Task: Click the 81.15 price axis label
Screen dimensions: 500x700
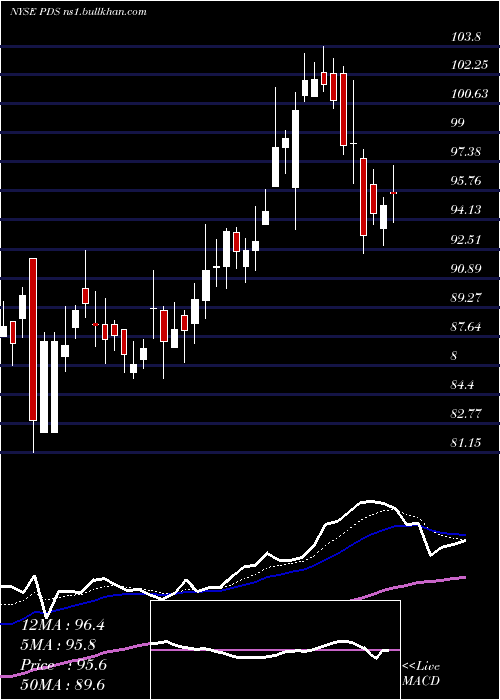Action: (466, 443)
